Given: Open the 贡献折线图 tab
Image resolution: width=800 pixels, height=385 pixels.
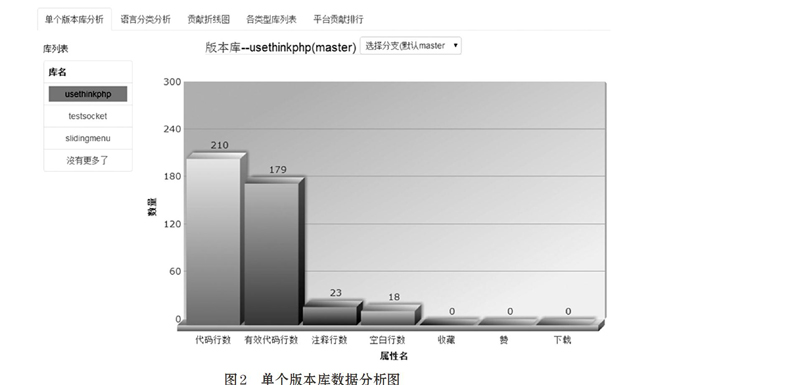Looking at the screenshot, I should click(208, 19).
